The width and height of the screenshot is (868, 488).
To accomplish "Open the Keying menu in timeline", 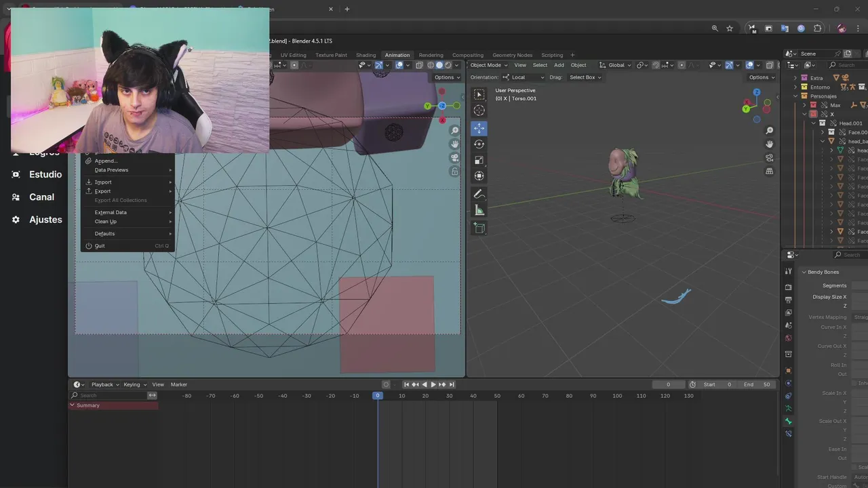I will 134,384.
